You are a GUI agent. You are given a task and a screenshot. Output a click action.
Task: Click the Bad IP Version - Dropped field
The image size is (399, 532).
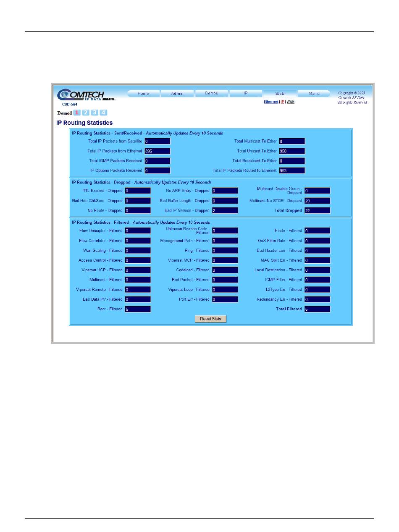(x=225, y=210)
